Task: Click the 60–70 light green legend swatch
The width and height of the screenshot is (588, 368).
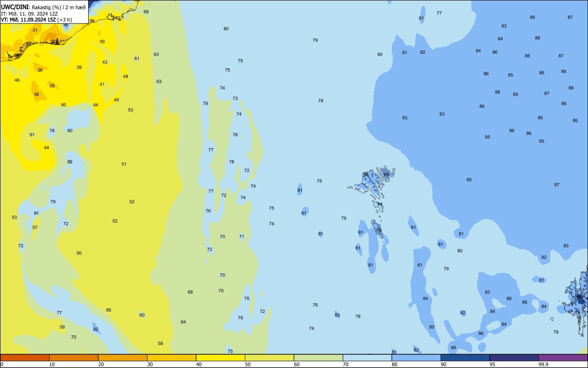Action: coord(318,357)
